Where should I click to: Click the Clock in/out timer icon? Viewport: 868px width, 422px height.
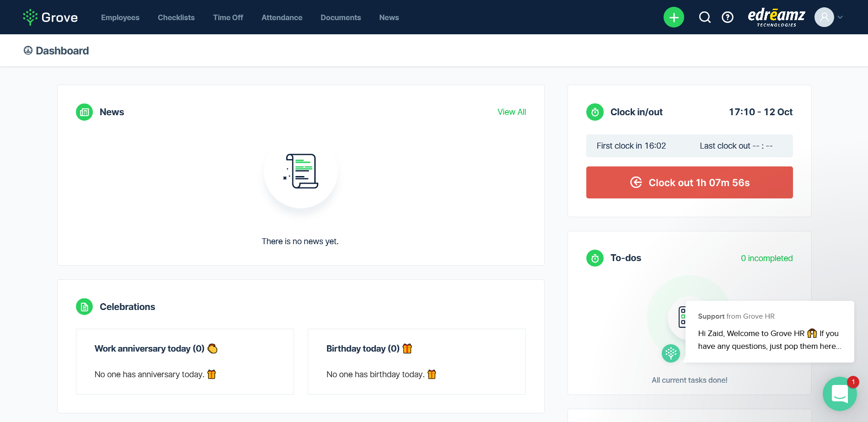[595, 112]
